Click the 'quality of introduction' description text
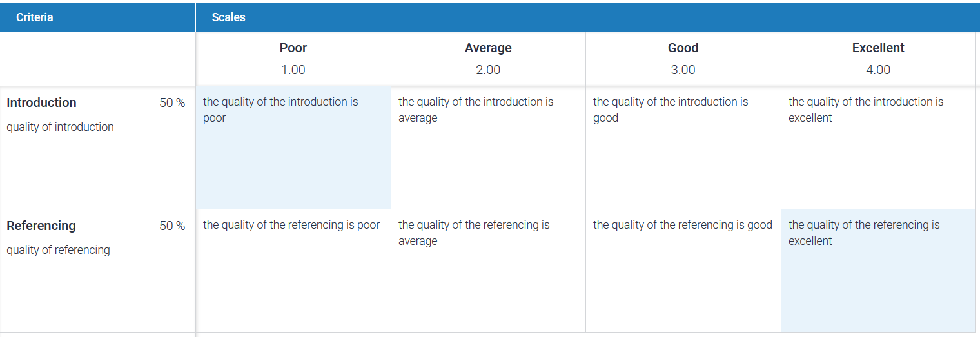Image resolution: width=980 pixels, height=337 pixels. pos(60,127)
